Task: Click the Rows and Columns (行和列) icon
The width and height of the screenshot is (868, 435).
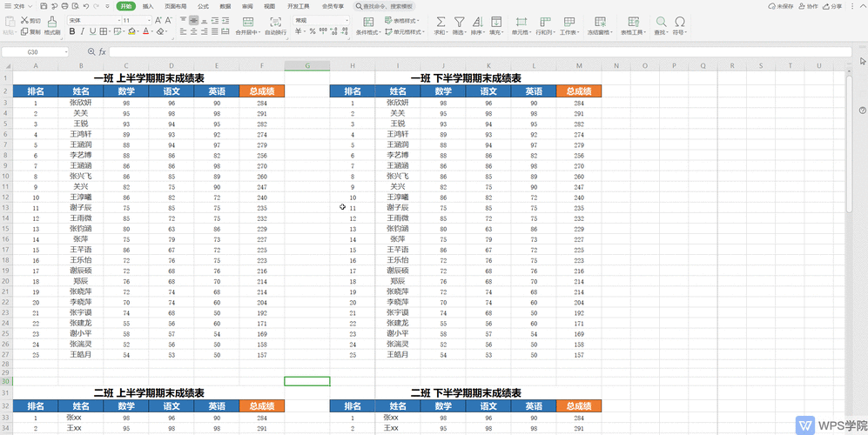Action: click(x=545, y=22)
